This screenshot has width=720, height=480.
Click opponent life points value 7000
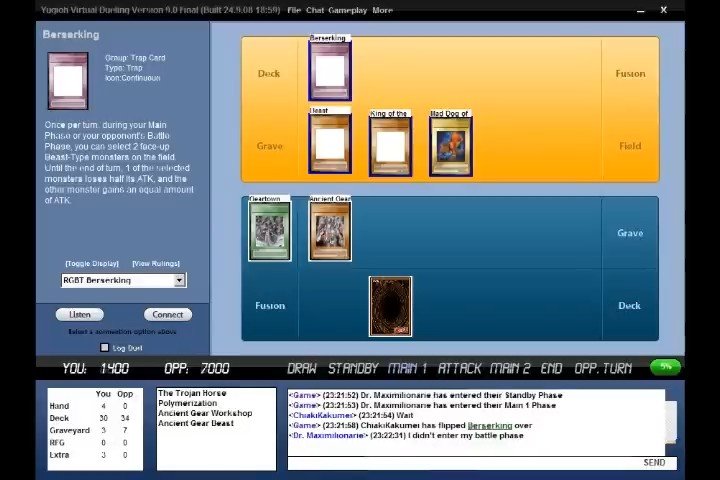(215, 368)
